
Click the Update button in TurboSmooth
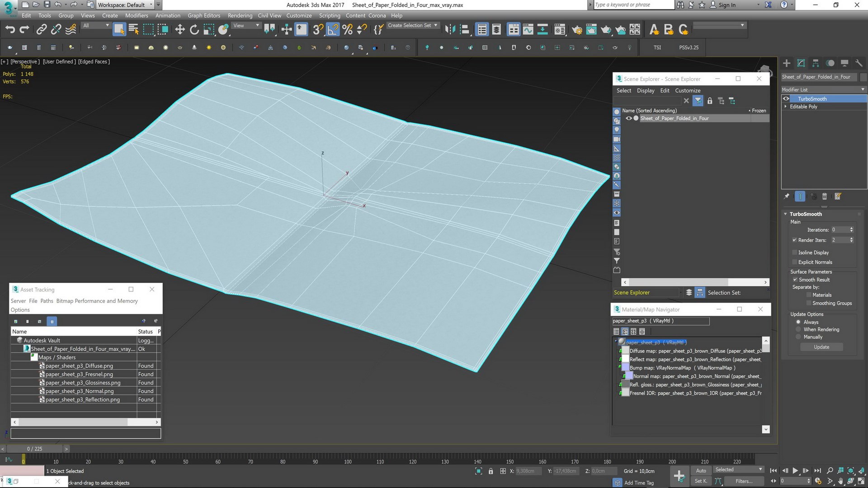click(x=821, y=347)
